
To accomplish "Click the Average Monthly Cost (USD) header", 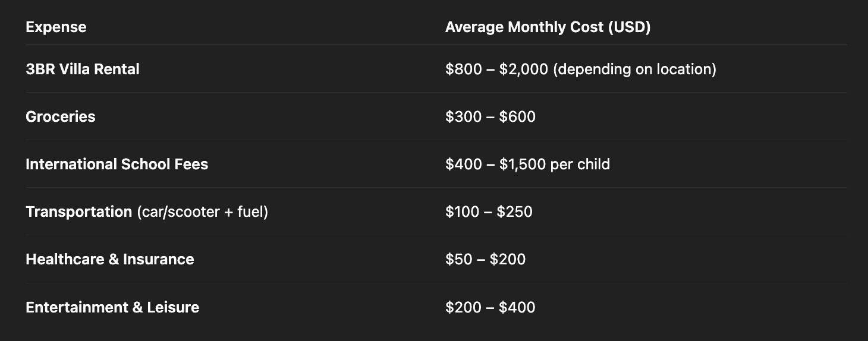I will (548, 27).
